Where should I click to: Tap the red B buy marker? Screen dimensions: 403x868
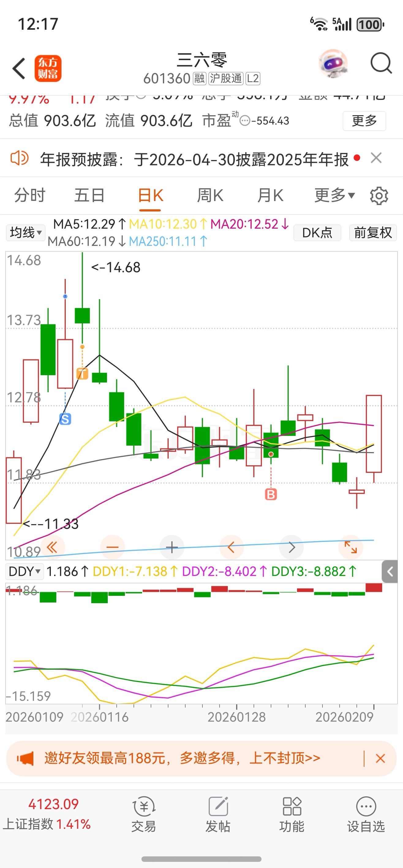pyautogui.click(x=271, y=494)
